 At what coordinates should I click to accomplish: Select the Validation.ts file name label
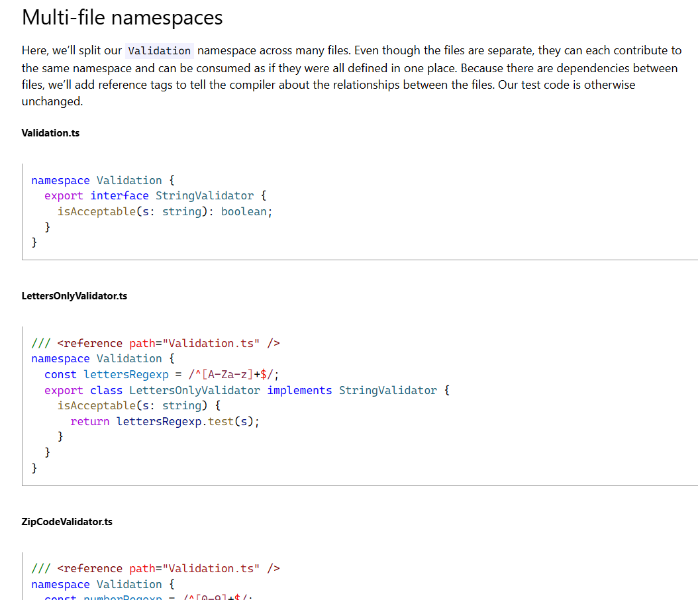coord(50,133)
